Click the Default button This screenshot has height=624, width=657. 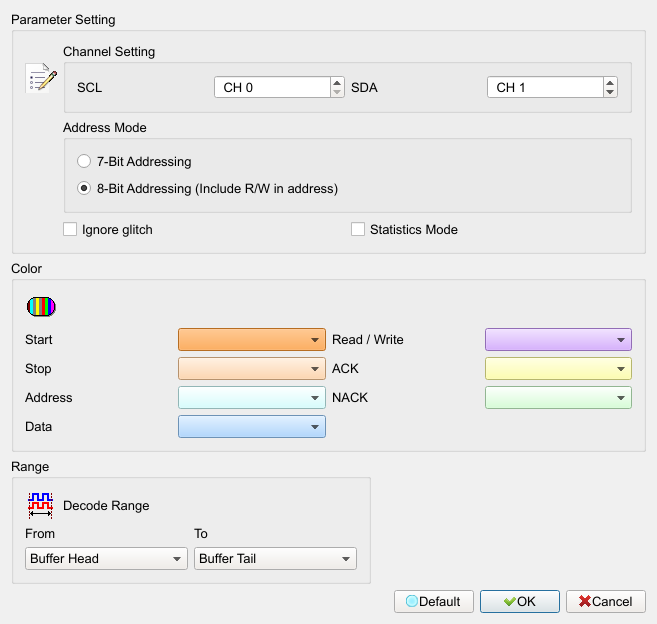(434, 601)
